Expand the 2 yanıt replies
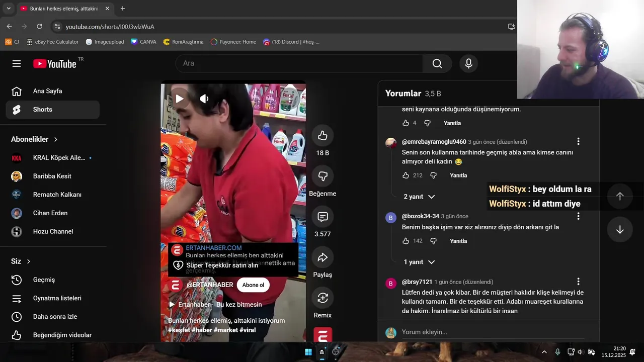Screen dimensions: 644x362 pos(419,197)
